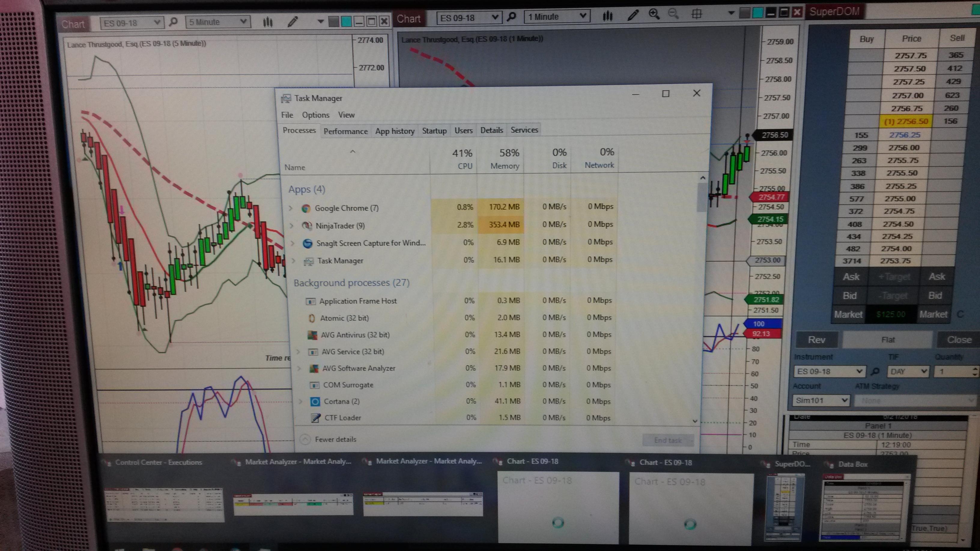Expand the Google Chrome process group

coord(291,208)
